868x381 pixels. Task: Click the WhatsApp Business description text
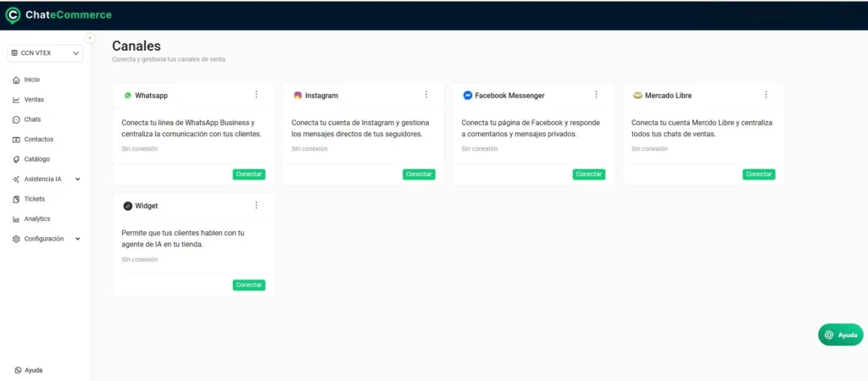click(192, 129)
